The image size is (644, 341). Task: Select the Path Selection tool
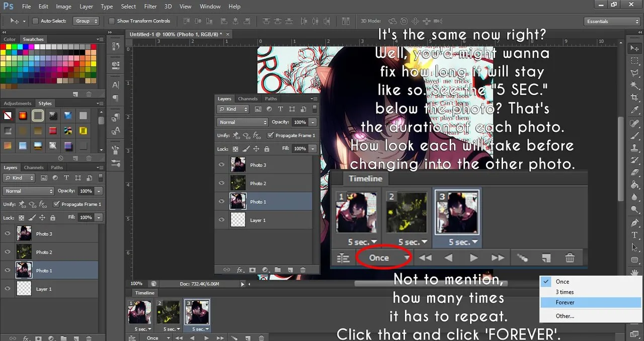[x=634, y=247]
